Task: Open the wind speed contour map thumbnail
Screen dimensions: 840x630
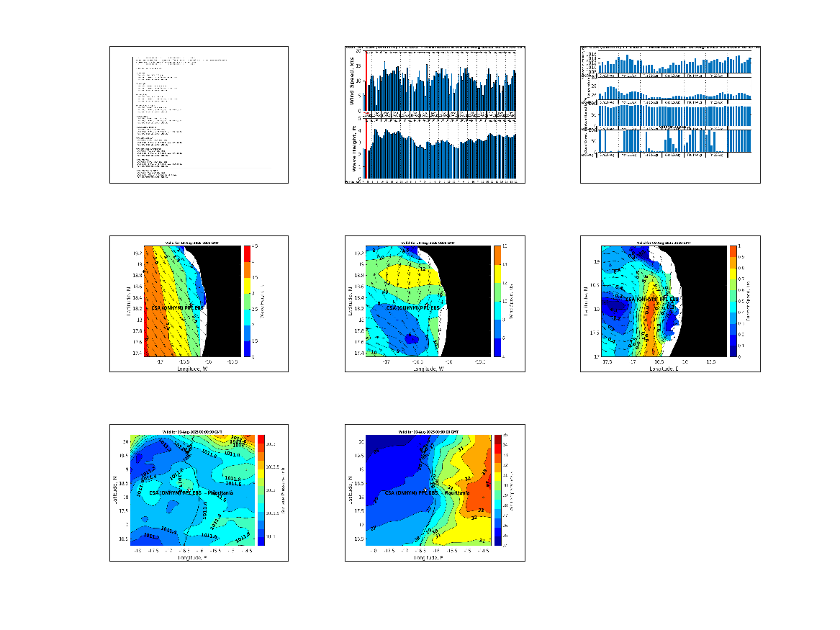Action: click(435, 304)
